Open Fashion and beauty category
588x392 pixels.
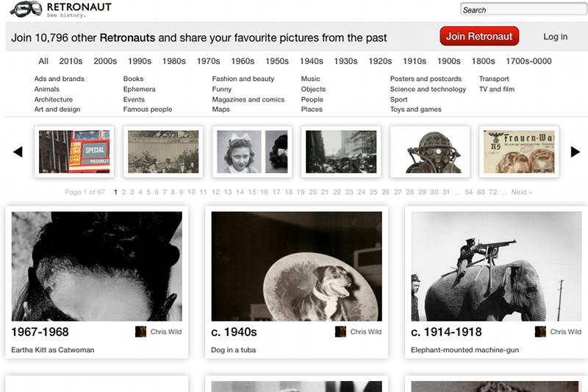243,79
